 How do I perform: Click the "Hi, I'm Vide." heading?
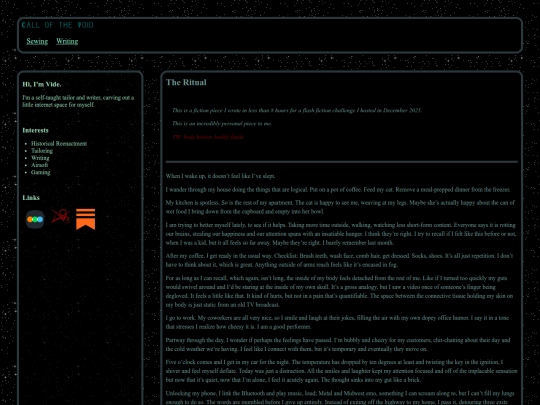tap(42, 84)
